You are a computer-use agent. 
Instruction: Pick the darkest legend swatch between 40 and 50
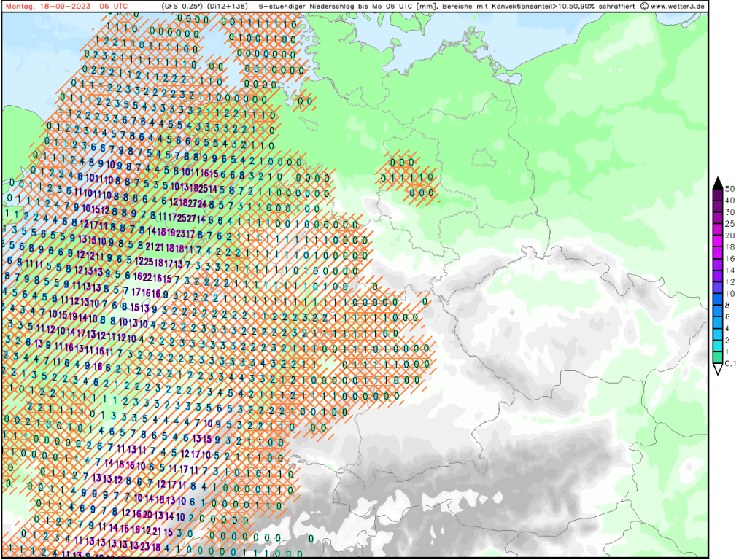[718, 195]
